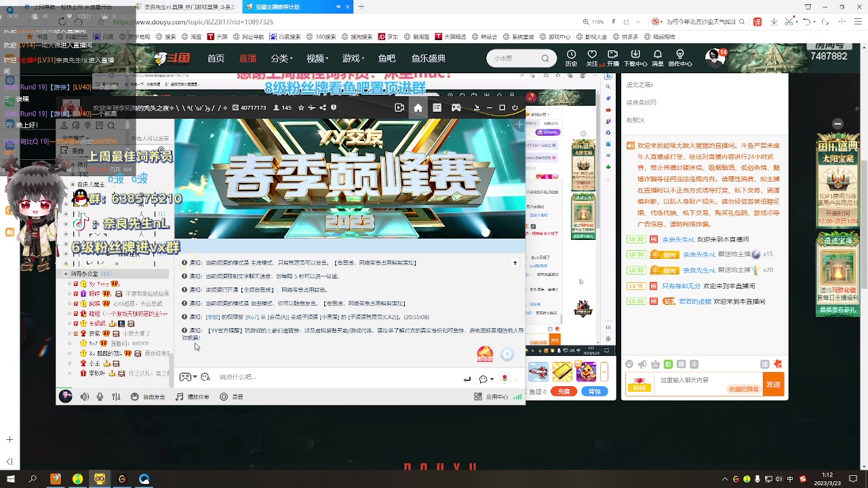Open YY audio mixer sliders icon

pyautogui.click(x=117, y=396)
